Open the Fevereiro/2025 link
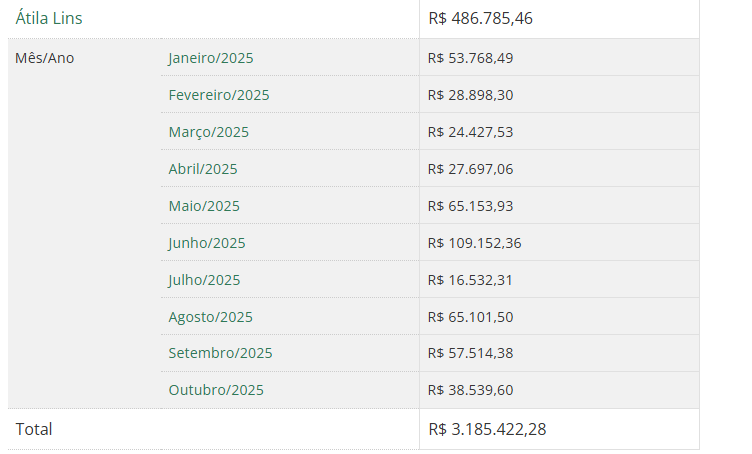The image size is (752, 454). pyautogui.click(x=218, y=95)
